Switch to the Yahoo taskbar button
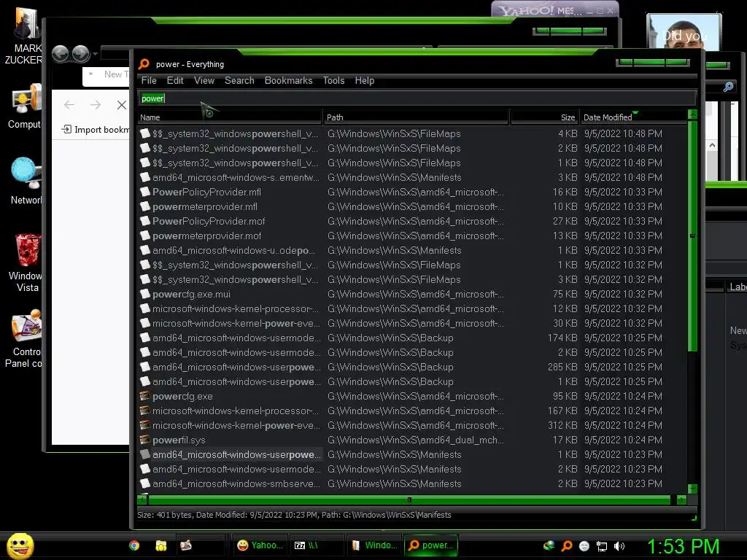Viewport: 747px width, 560px height. click(260, 545)
